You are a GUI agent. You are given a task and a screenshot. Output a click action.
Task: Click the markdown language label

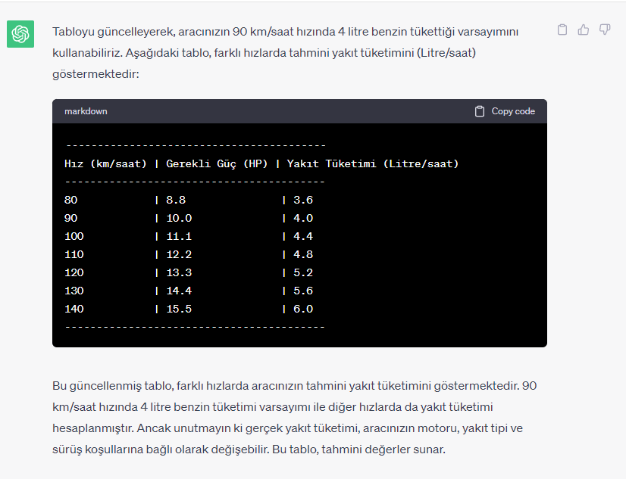coord(85,111)
